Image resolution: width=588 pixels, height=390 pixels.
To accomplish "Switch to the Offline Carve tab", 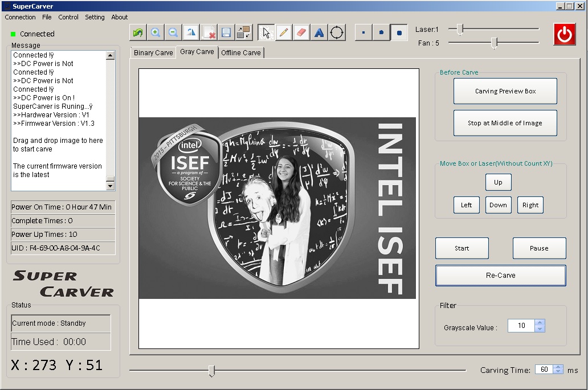I will pyautogui.click(x=241, y=53).
